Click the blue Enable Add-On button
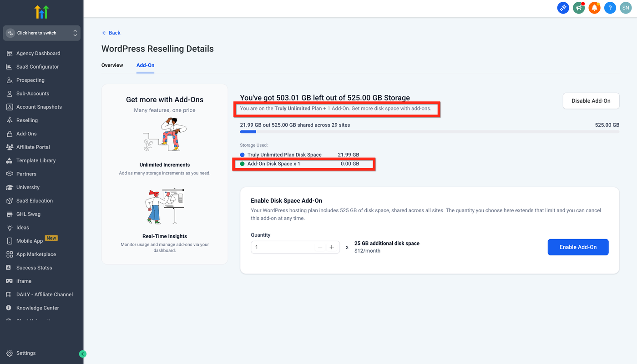 click(578, 247)
